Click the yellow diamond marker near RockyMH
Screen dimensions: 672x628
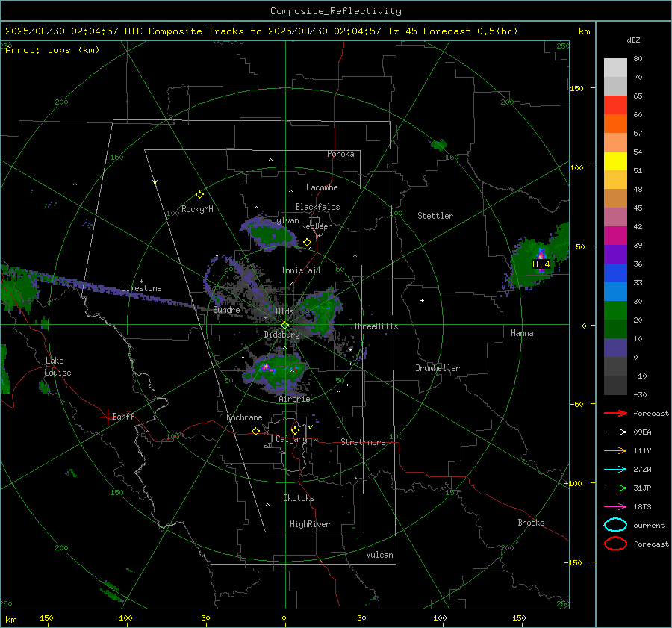tap(199, 195)
